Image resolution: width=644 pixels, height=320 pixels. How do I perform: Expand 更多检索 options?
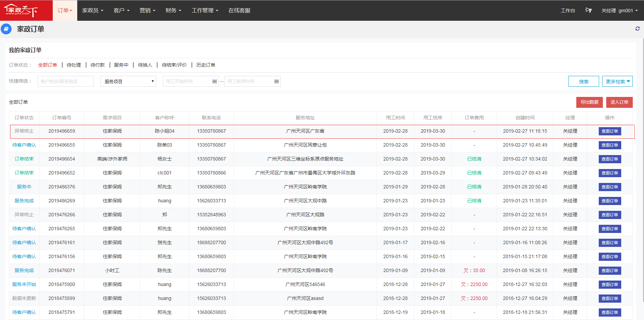point(617,81)
